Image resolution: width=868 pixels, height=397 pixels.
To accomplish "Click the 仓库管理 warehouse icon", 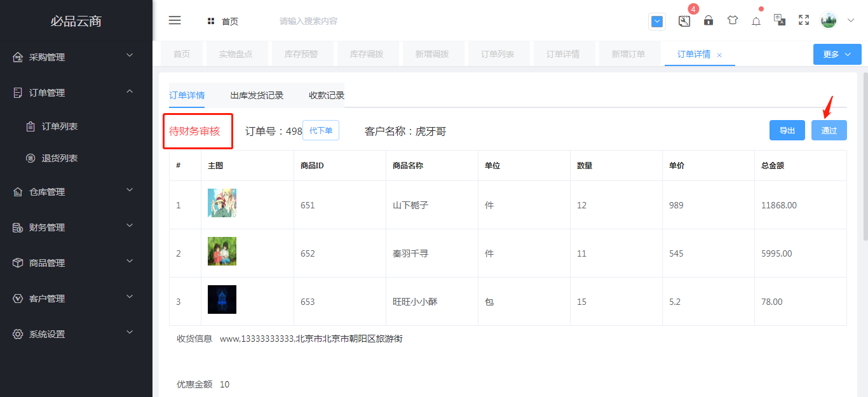I will pos(18,192).
